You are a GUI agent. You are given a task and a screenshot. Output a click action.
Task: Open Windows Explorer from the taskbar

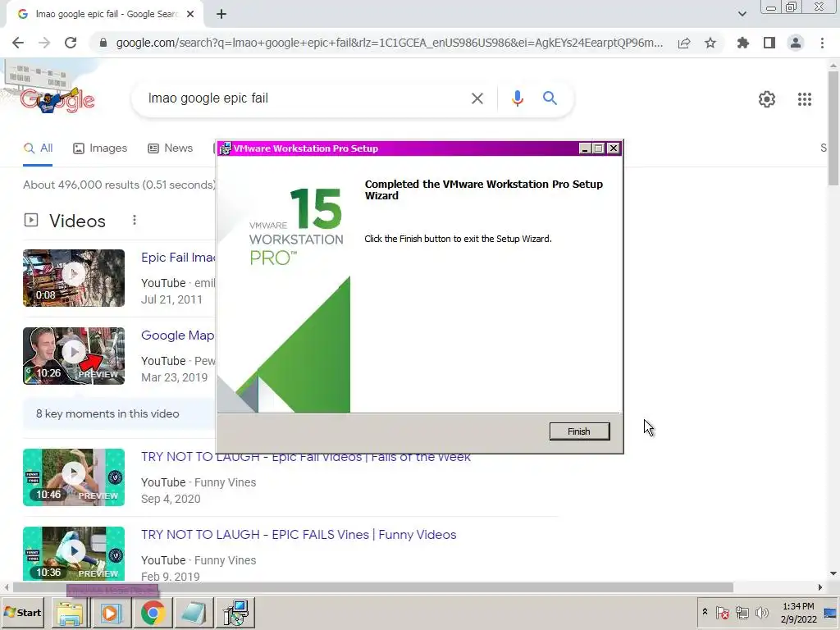click(71, 613)
